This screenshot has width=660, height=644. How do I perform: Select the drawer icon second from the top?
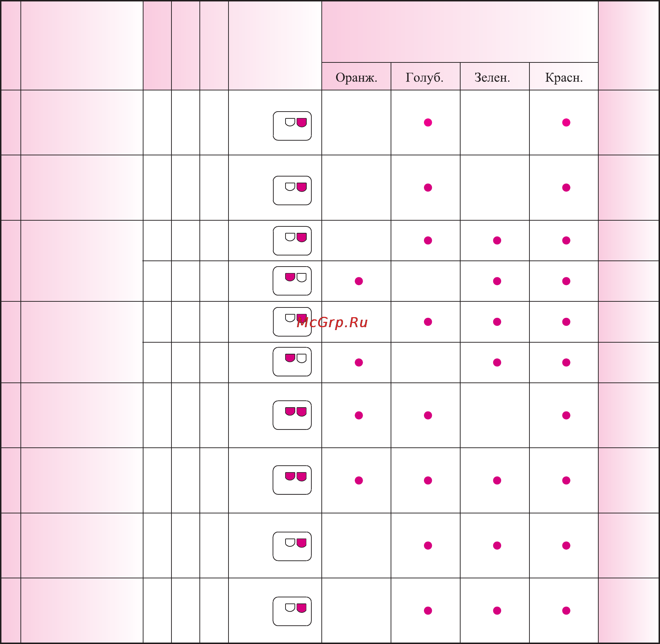tap(292, 191)
